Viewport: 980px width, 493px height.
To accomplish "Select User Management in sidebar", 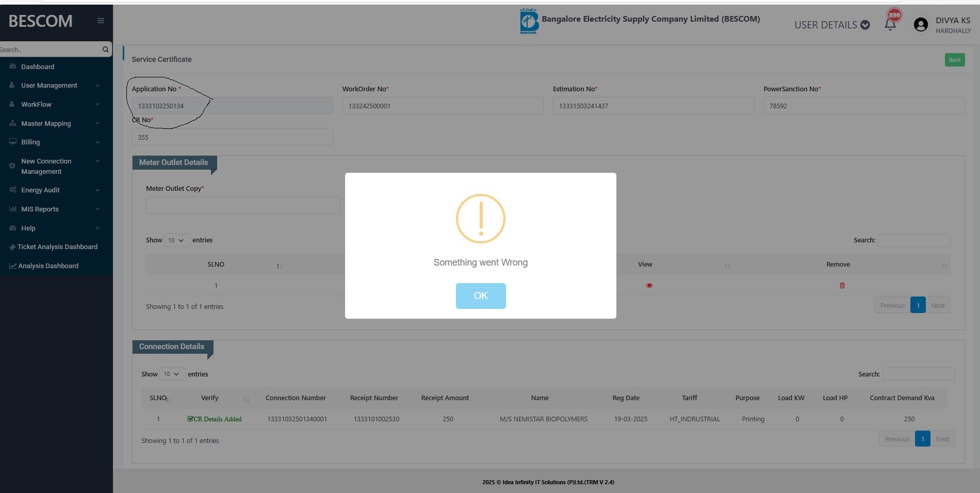I will pos(49,85).
